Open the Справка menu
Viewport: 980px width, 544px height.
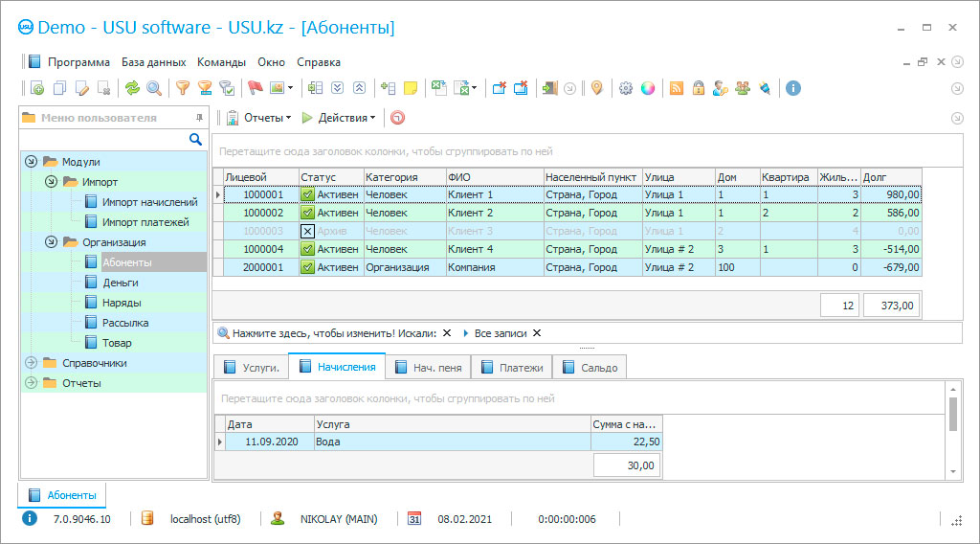tap(319, 62)
